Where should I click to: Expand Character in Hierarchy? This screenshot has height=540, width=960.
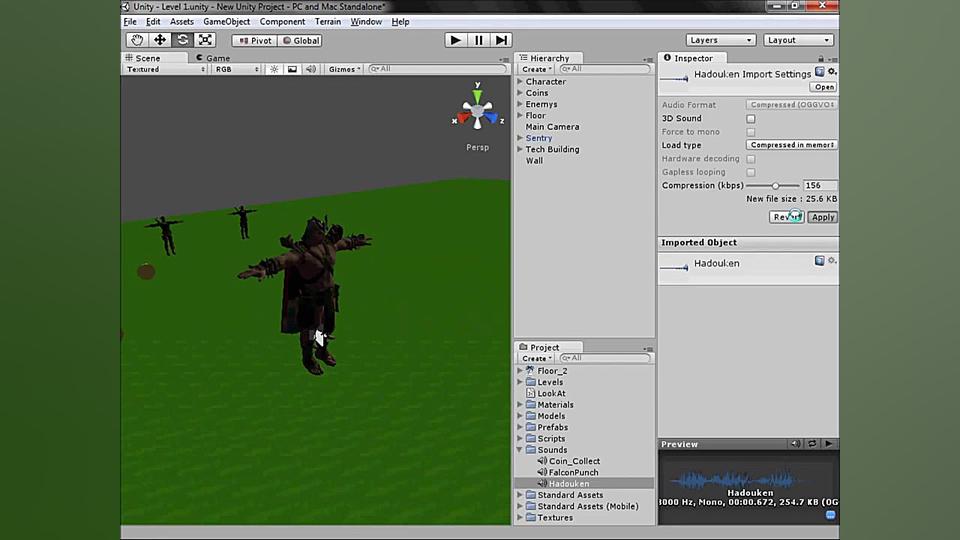(x=520, y=81)
